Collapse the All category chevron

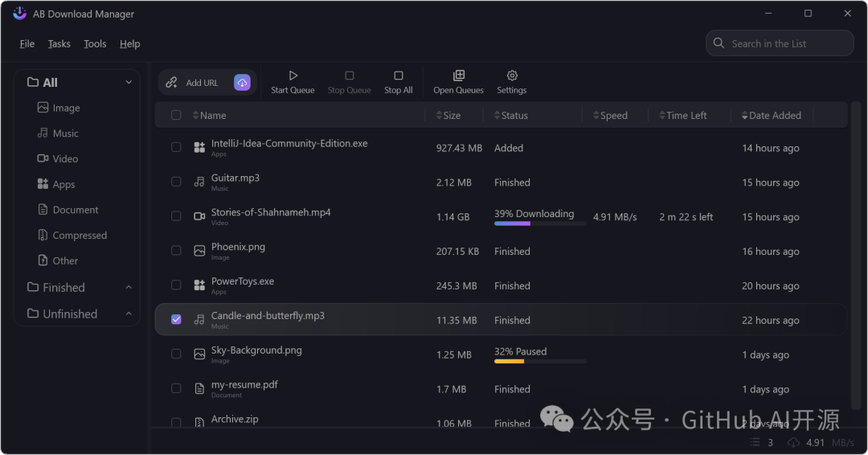coord(129,83)
